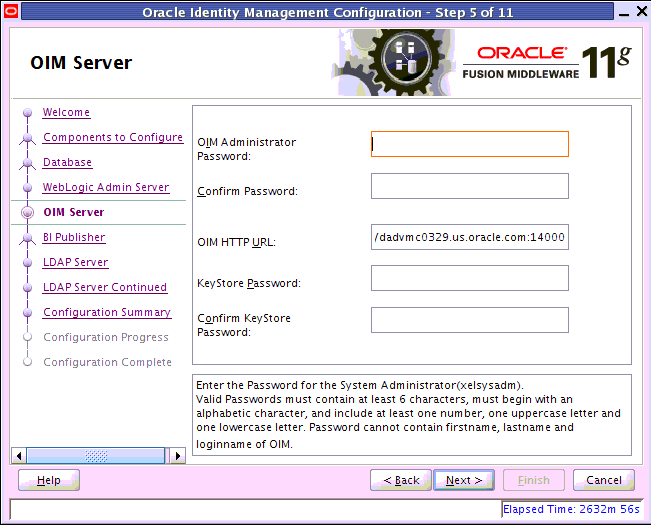Proceed with the Next button

[464, 480]
